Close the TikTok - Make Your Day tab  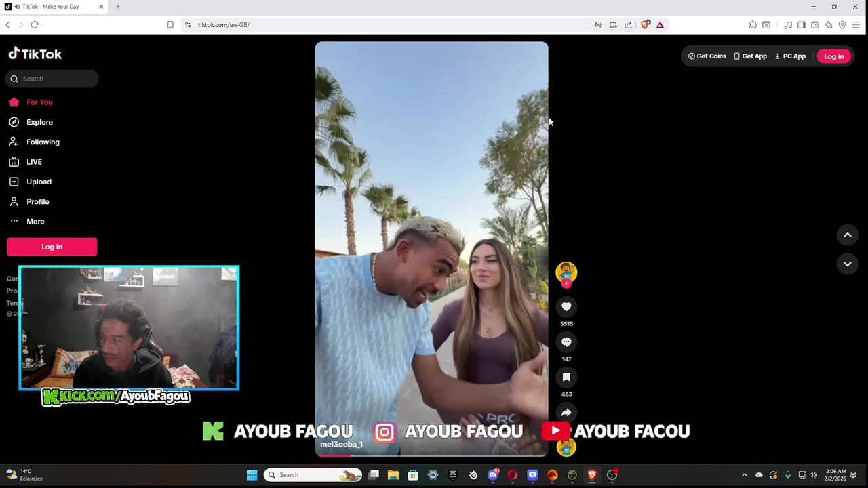102,7
